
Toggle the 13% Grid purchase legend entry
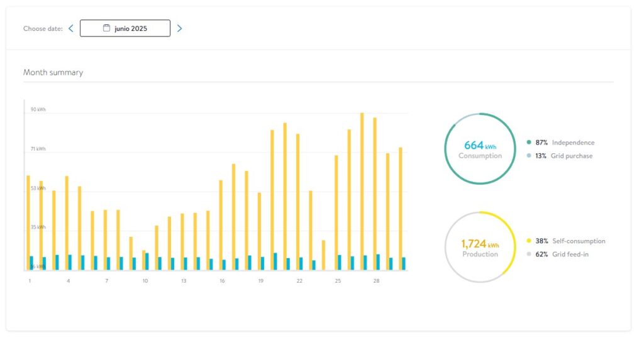point(563,156)
